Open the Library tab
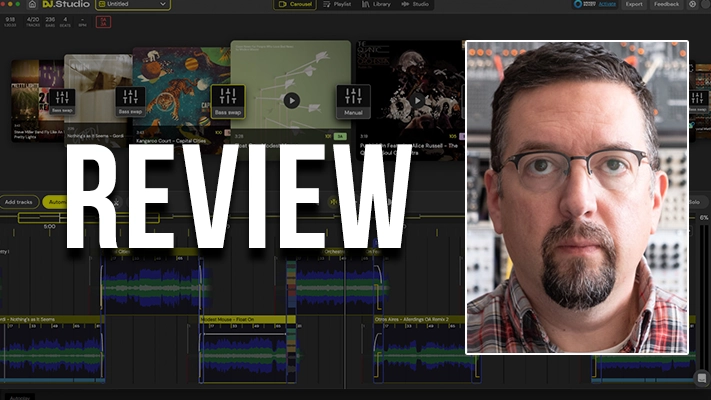 click(x=378, y=5)
